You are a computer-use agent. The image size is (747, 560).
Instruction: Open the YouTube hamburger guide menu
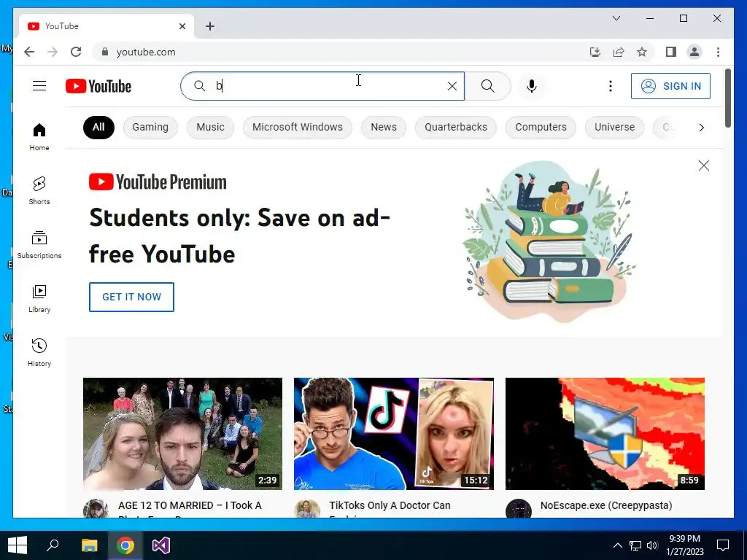(39, 86)
